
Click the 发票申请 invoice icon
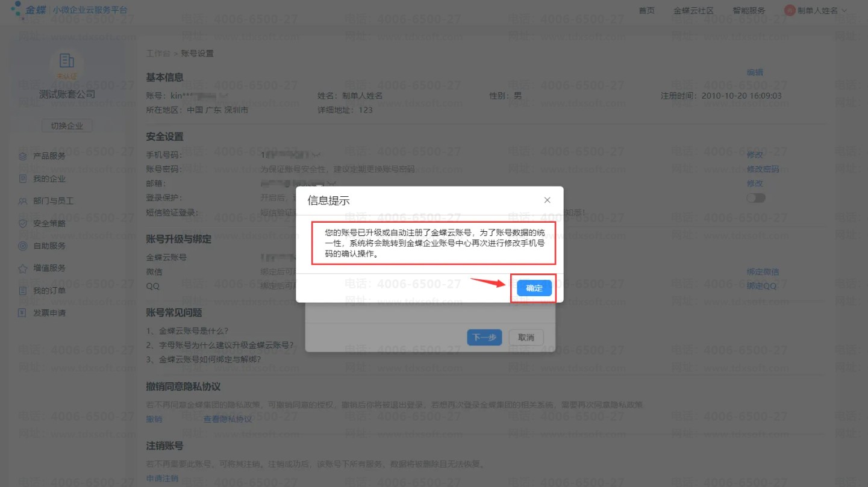[x=23, y=313]
